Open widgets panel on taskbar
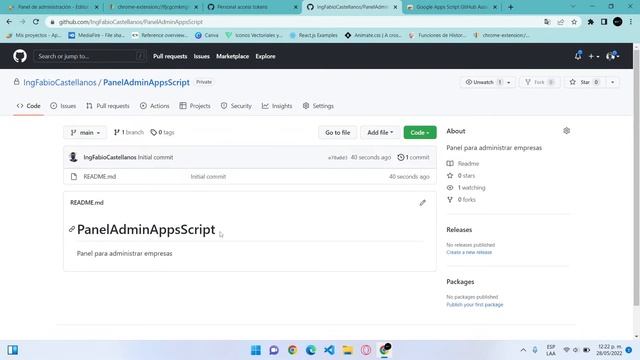The image size is (640, 360). 13,350
